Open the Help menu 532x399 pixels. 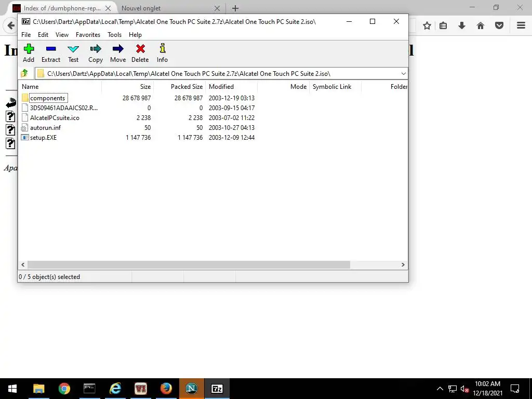(135, 35)
